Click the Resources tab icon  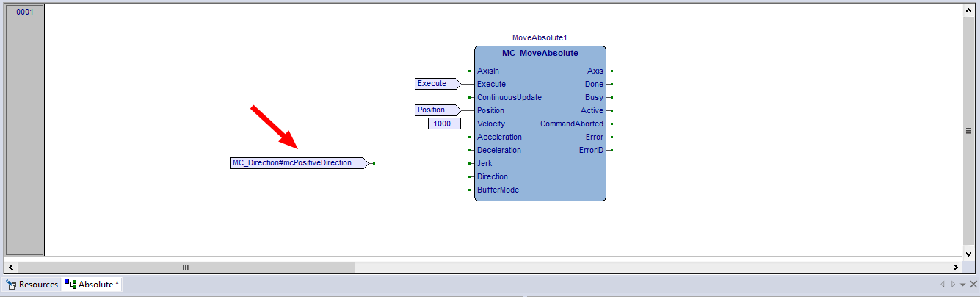point(11,285)
